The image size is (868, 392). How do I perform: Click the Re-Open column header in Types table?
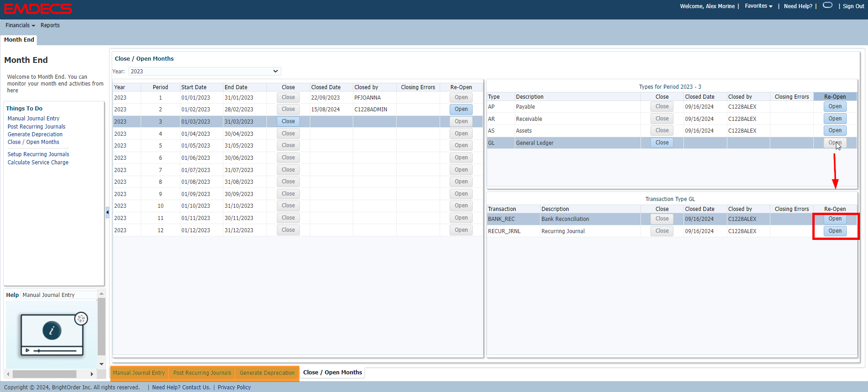pyautogui.click(x=835, y=97)
